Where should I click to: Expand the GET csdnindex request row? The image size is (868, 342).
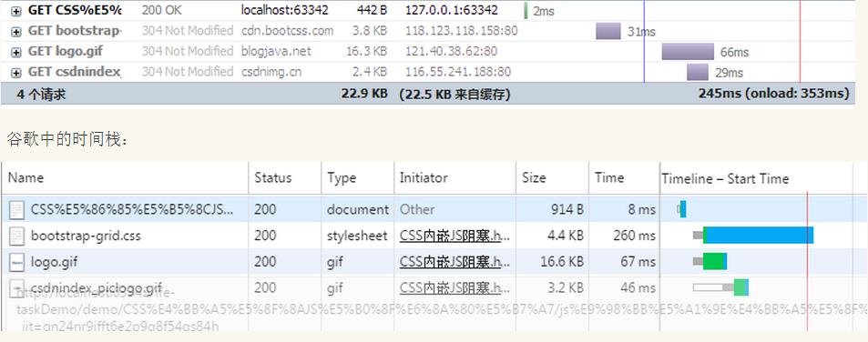16,73
